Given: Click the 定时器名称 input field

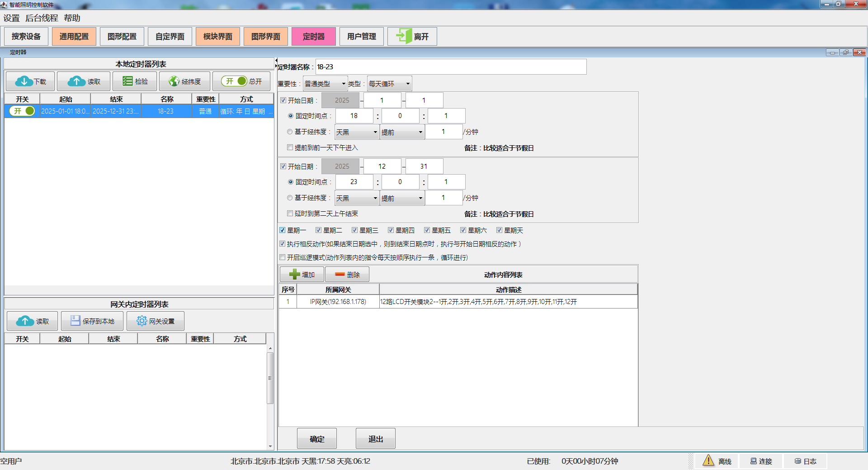Looking at the screenshot, I should [450, 67].
